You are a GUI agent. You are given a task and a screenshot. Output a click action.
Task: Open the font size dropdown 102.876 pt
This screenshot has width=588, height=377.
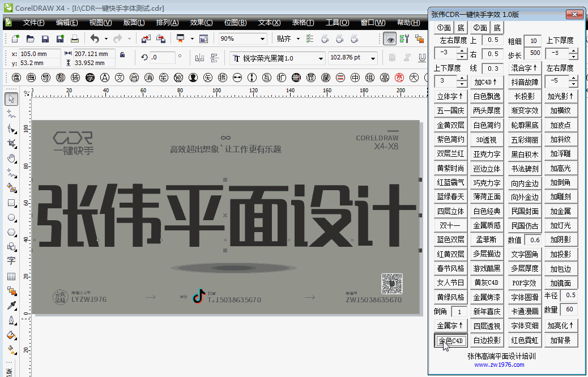tap(373, 58)
